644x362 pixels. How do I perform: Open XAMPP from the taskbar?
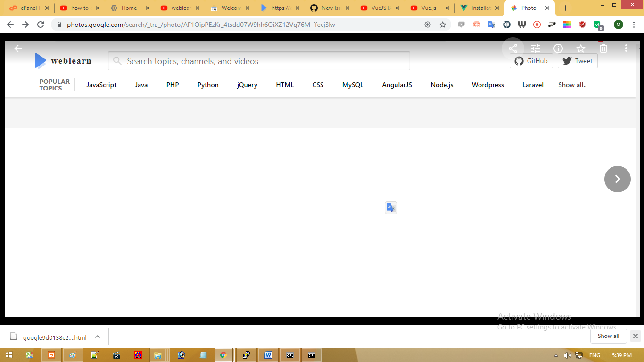[x=51, y=355]
